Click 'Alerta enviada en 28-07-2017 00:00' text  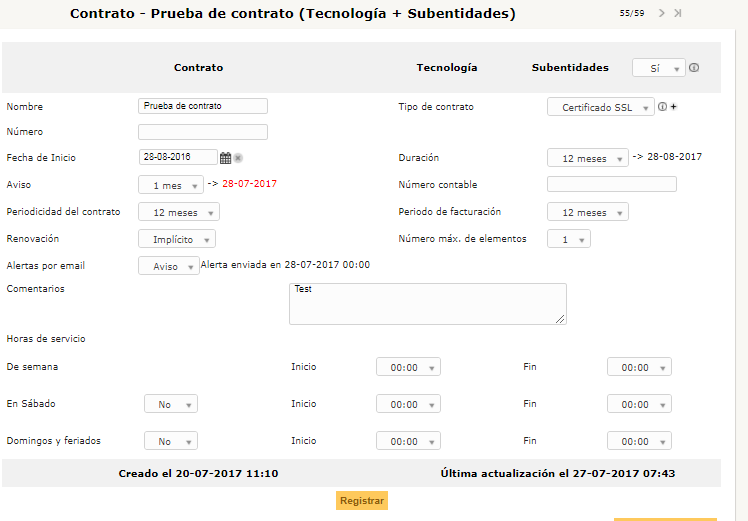tap(285, 265)
